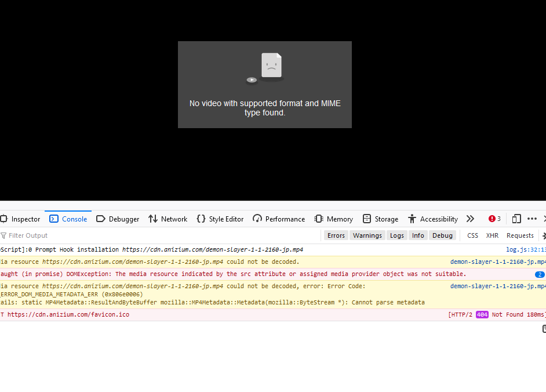Open the Accessibility tab
This screenshot has height=392, width=546.
tap(433, 219)
